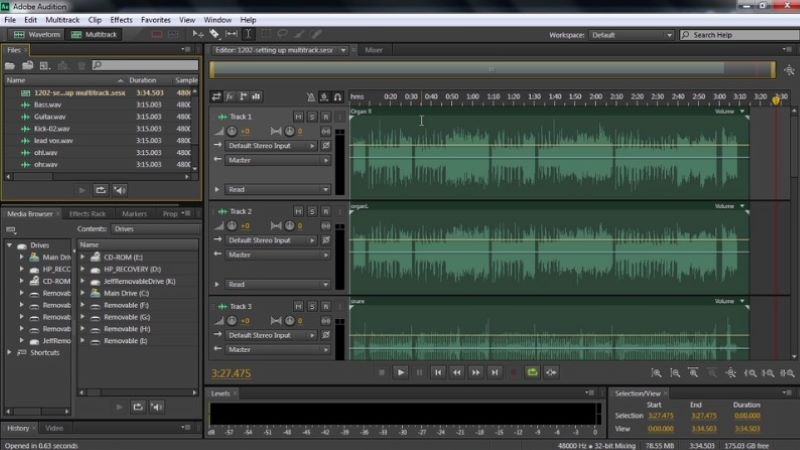Open Track 2 Read automation dropdown

click(278, 284)
